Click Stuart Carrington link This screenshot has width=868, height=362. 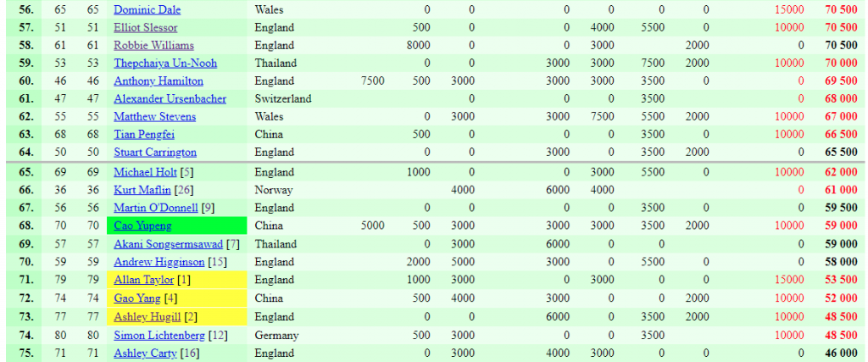[155, 153]
